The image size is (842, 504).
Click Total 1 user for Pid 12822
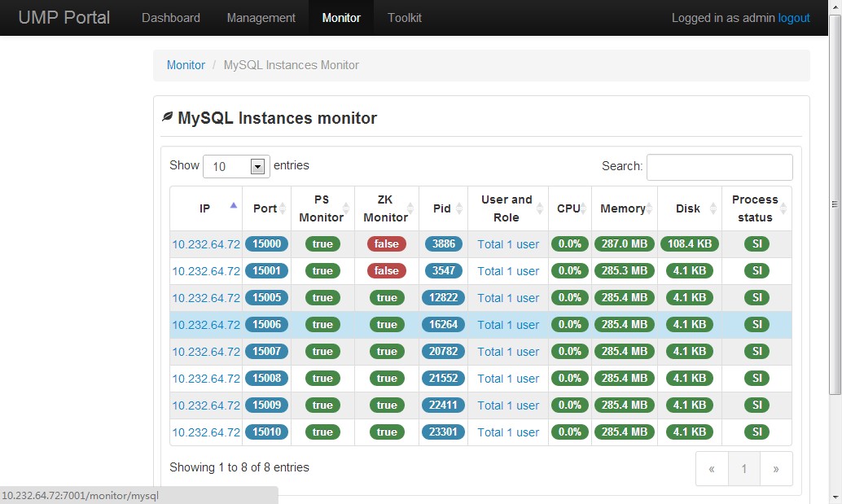pos(508,298)
